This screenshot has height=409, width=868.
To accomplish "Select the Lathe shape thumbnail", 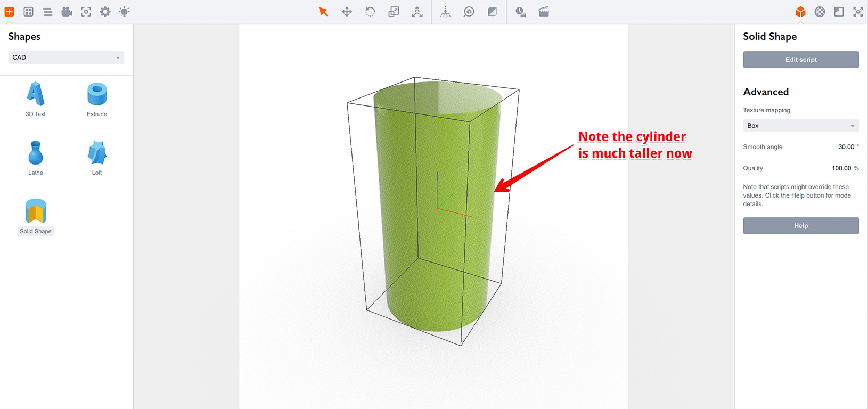I will coord(36,158).
